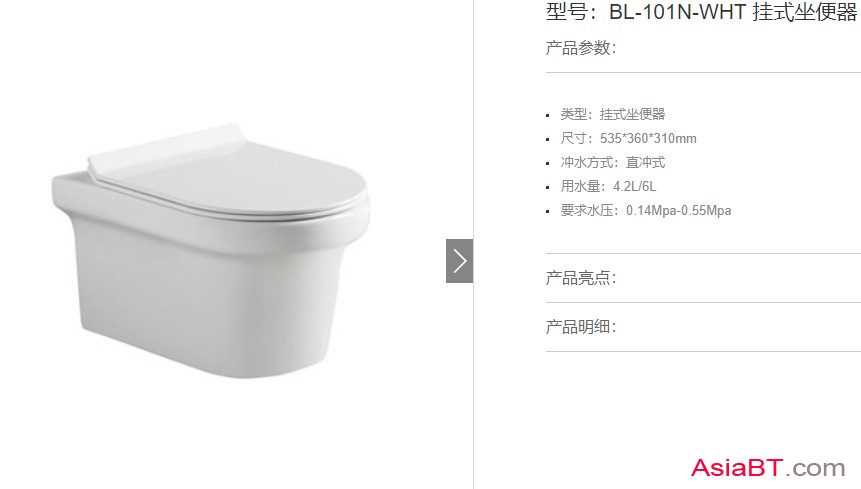Select the 挂式坐便器 text in the heading

[804, 12]
